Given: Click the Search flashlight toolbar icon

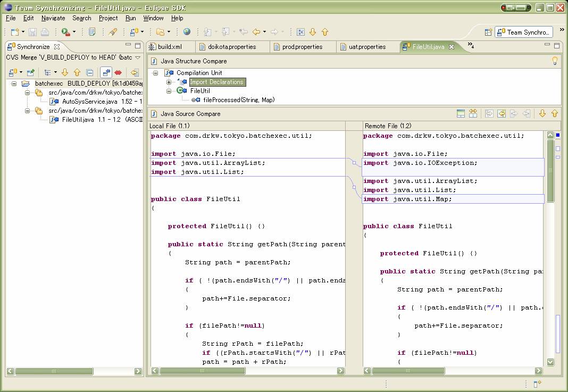Looking at the screenshot, I should (112, 32).
